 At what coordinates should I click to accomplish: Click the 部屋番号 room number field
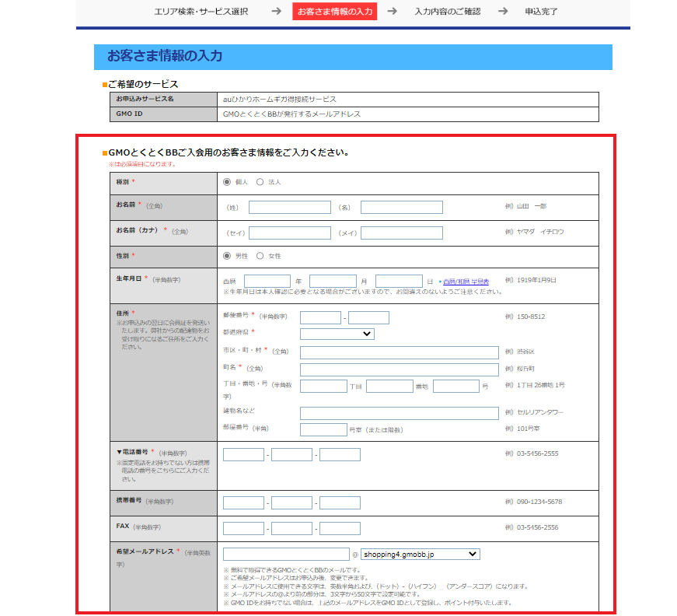[323, 430]
